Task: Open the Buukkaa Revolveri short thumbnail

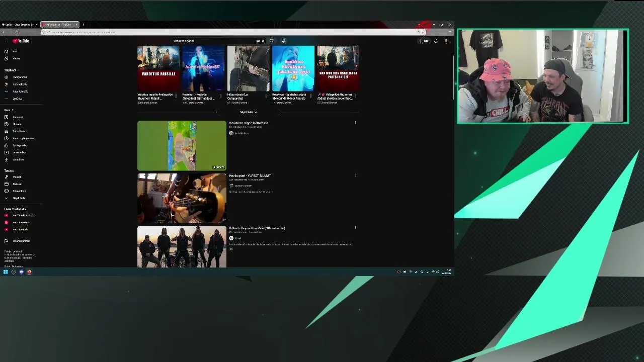Action: tap(293, 68)
